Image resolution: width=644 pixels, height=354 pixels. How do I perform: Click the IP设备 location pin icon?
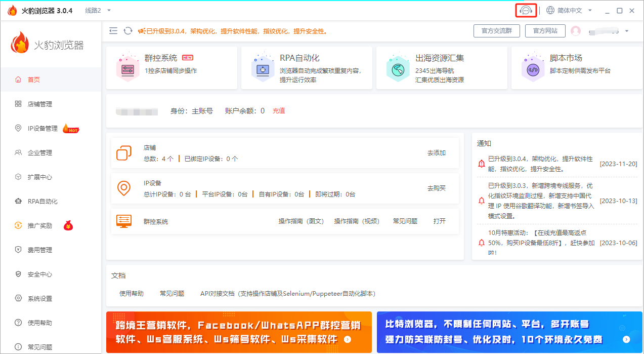click(124, 188)
